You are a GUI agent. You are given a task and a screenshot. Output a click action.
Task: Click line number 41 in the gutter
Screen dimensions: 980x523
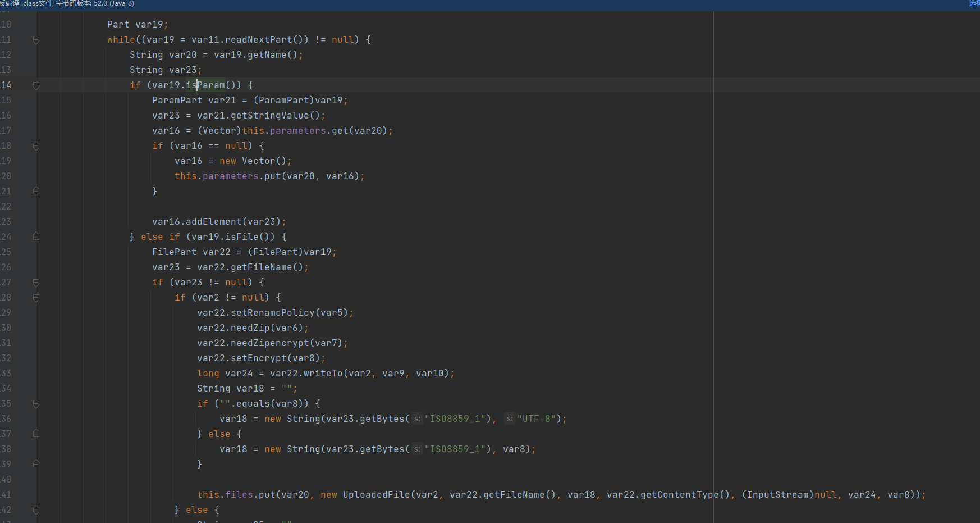pyautogui.click(x=6, y=495)
